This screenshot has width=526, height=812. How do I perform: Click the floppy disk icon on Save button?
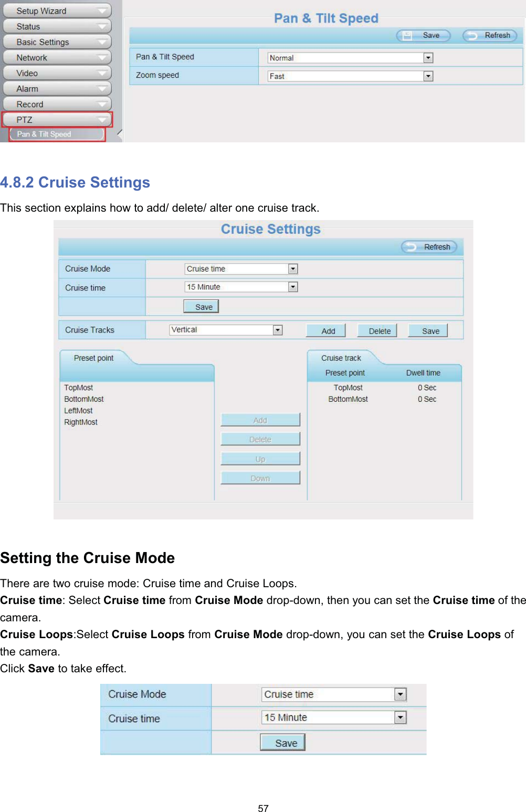coord(407,35)
